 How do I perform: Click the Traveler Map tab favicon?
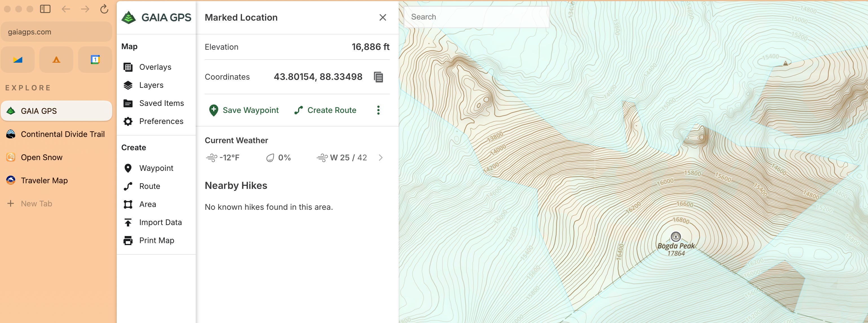pos(11,181)
